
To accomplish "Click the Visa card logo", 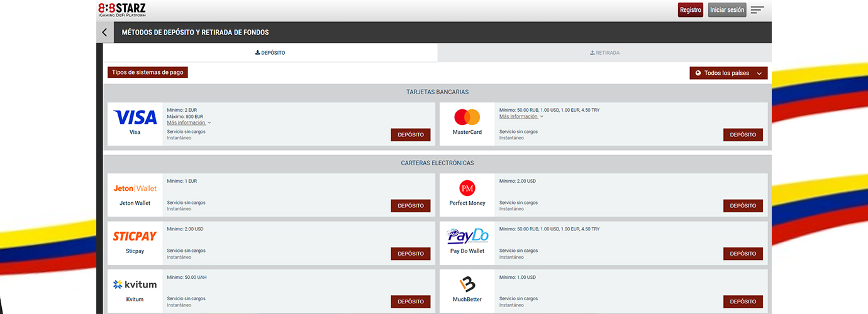I will [x=135, y=117].
